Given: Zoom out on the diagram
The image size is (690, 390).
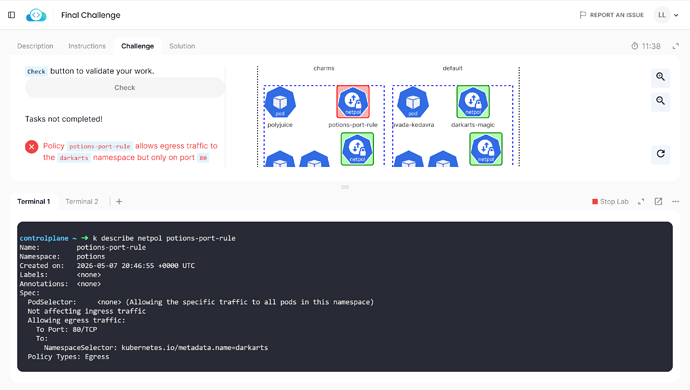Looking at the screenshot, I should pos(661,101).
